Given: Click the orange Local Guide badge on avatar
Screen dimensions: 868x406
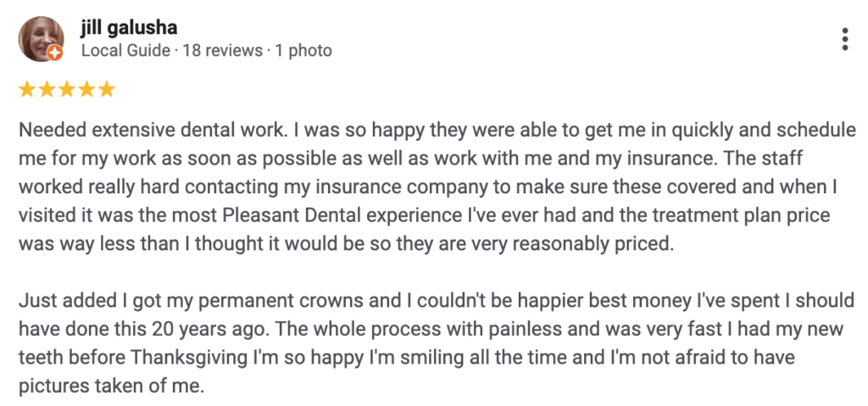Looking at the screenshot, I should (x=54, y=53).
